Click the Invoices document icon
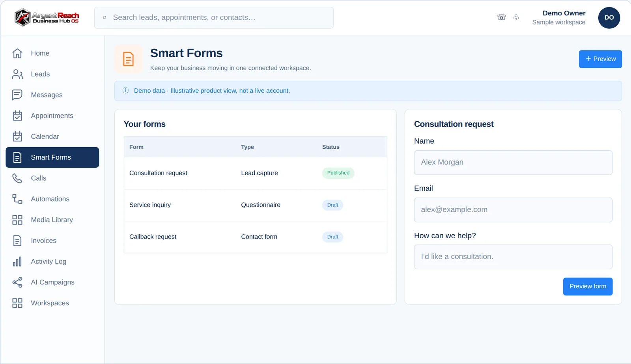 17,241
